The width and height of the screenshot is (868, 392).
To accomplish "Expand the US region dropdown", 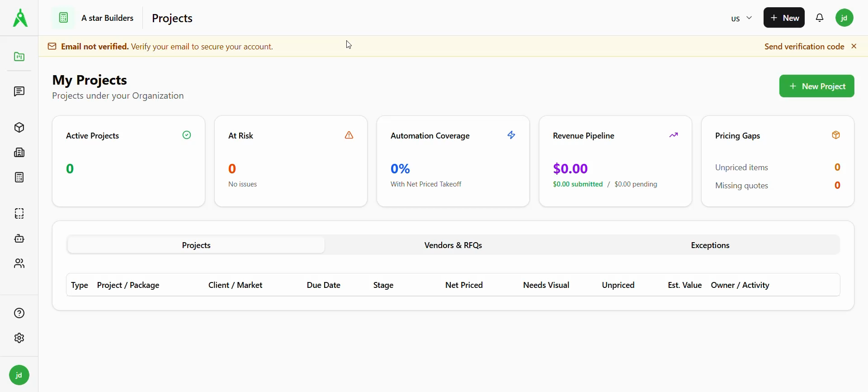I will click(741, 19).
